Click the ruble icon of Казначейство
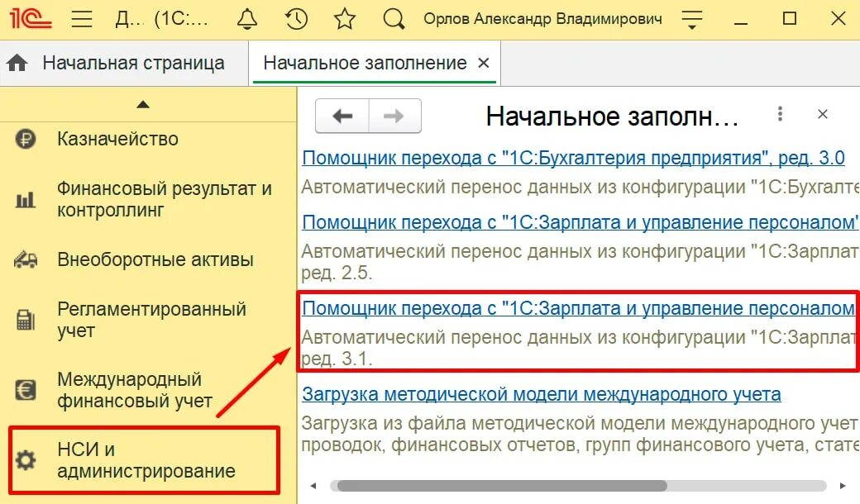Viewport: 860px width, 504px height. click(x=26, y=139)
